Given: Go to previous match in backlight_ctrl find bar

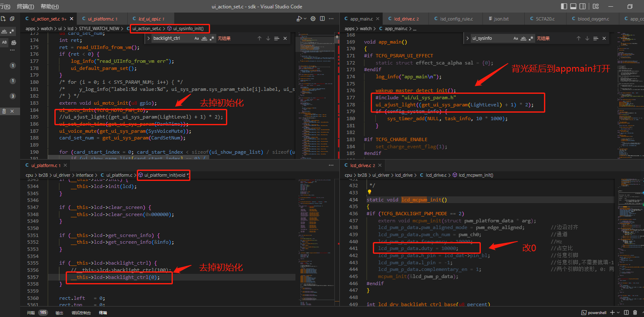Looking at the screenshot, I should pos(259,38).
